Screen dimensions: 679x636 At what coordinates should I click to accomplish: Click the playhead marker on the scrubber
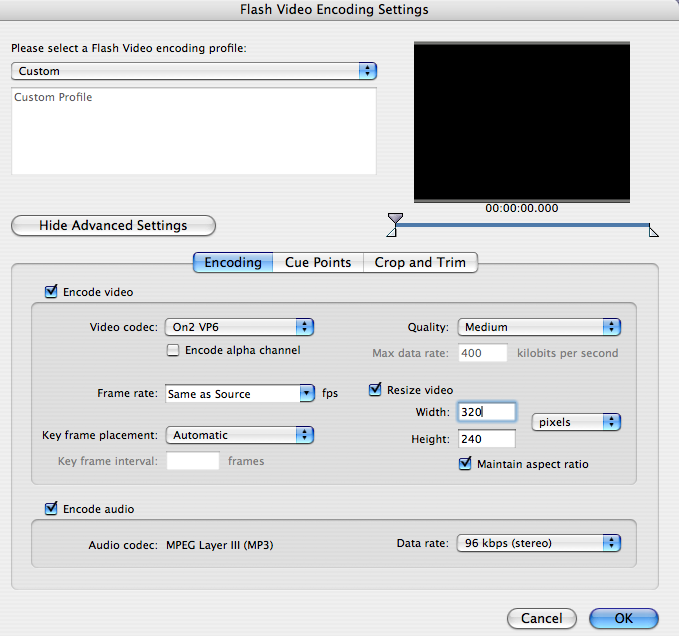[x=395, y=218]
